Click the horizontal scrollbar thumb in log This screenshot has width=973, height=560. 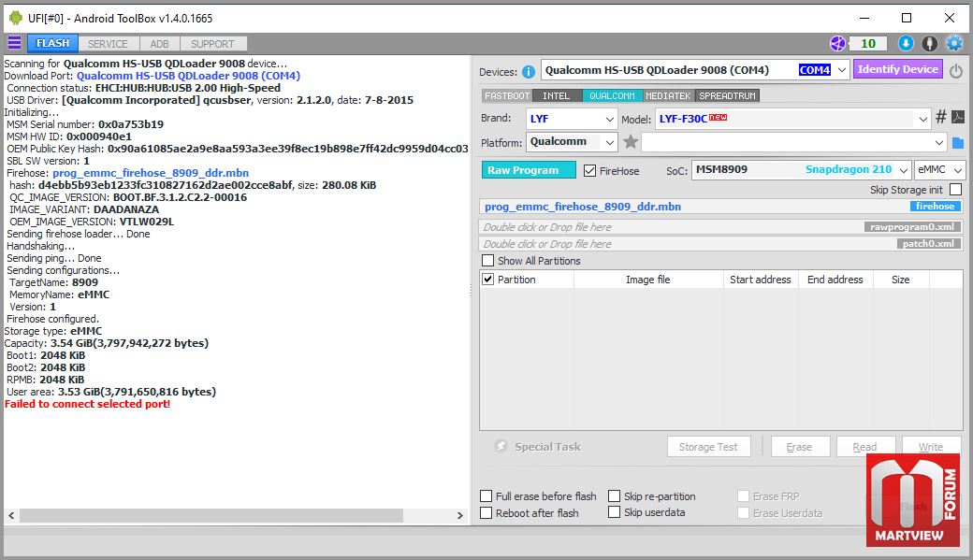point(211,515)
